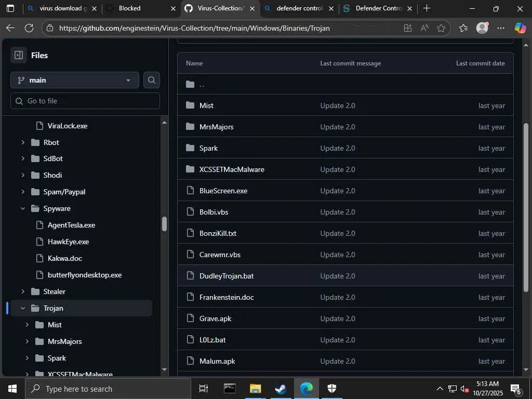The image size is (532, 399).
Task: Expand the MrsMajors tree folder
Action: click(27, 341)
